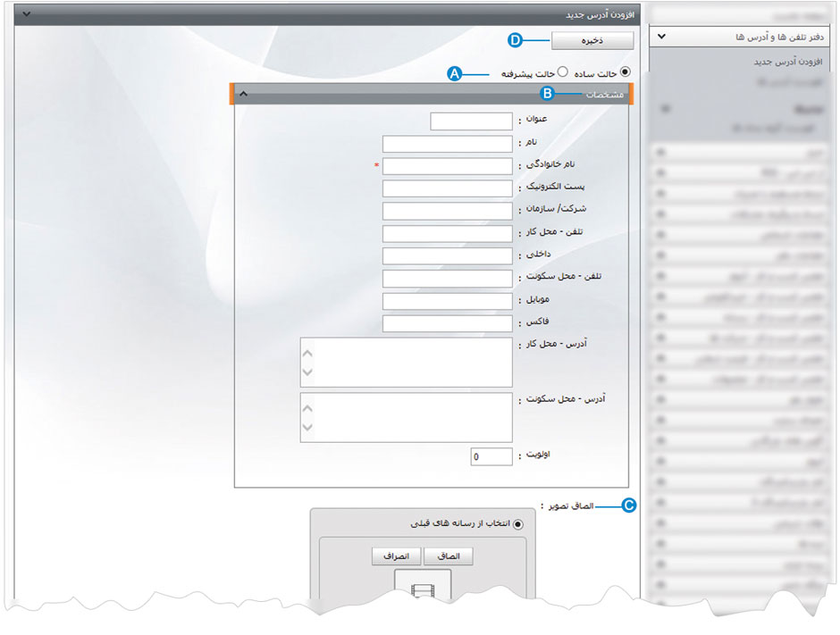Viewport: 840px width, 635px height.
Task: Click the media film thumbnail icon
Action: [423, 589]
